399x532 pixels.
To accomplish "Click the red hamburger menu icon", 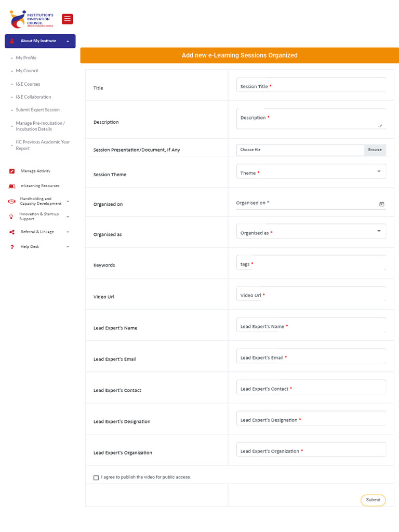I will (x=67, y=19).
